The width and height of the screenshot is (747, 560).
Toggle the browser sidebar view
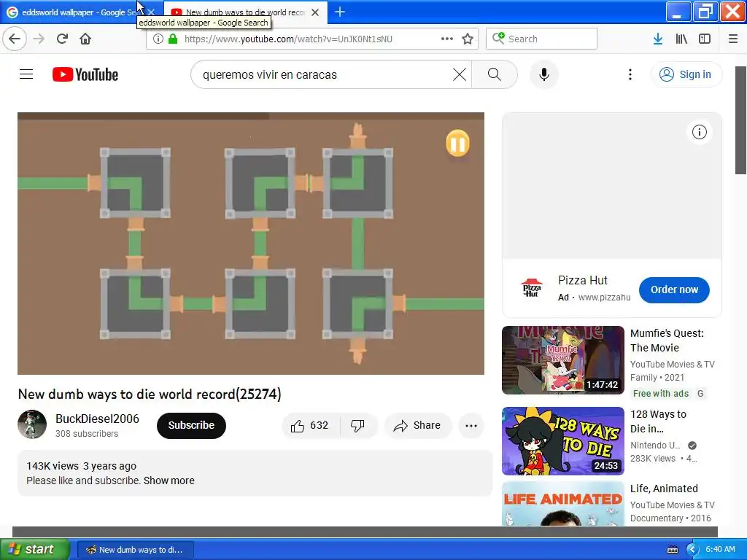705,39
